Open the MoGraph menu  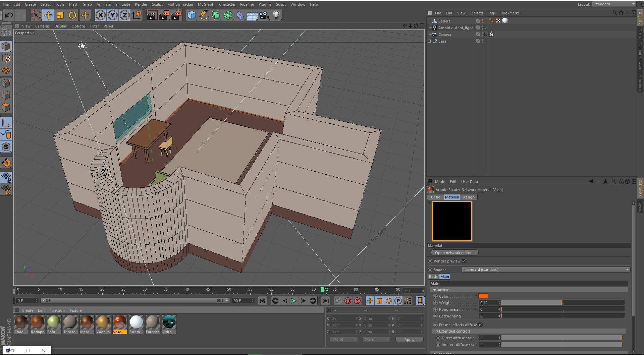[206, 4]
